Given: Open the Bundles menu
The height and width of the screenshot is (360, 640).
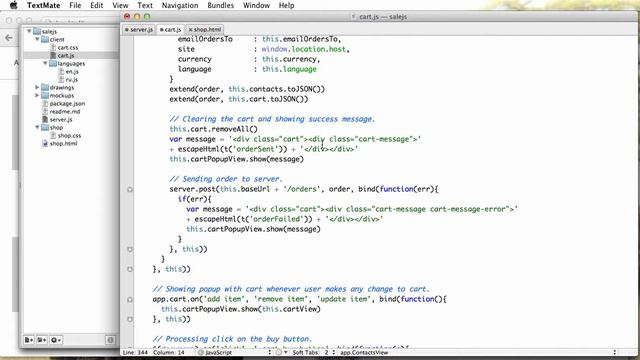Looking at the screenshot, I should coord(220,5).
